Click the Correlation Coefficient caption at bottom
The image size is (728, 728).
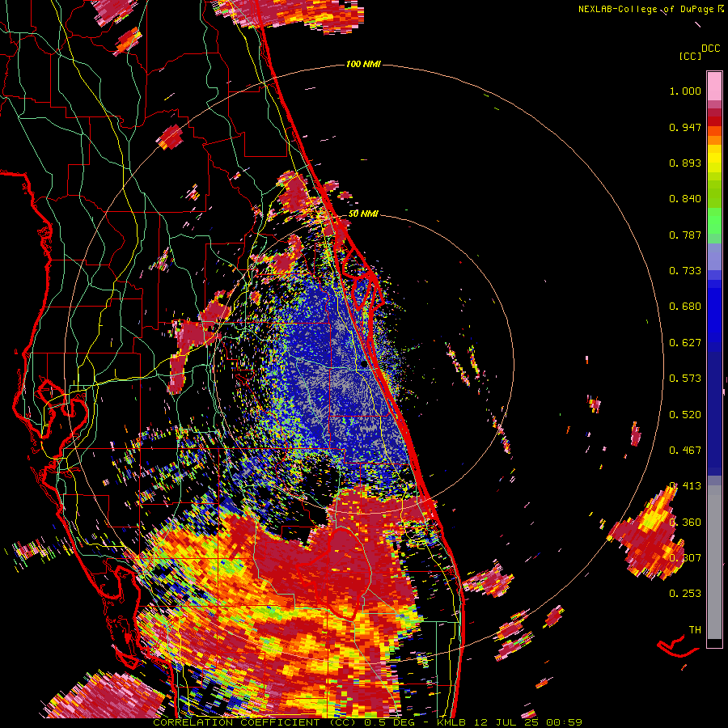pyautogui.click(x=366, y=722)
